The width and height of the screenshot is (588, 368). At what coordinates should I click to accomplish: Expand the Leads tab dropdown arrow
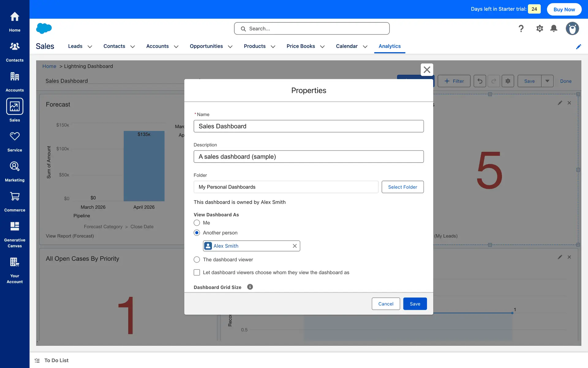90,47
